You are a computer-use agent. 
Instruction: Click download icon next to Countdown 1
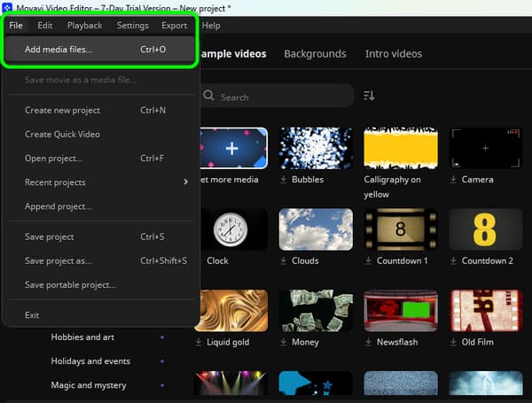[368, 260]
